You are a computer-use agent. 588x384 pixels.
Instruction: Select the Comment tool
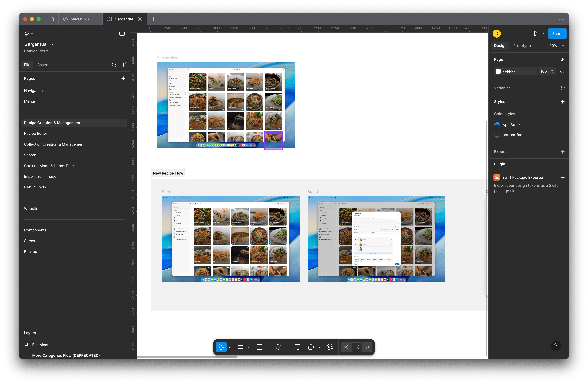311,347
